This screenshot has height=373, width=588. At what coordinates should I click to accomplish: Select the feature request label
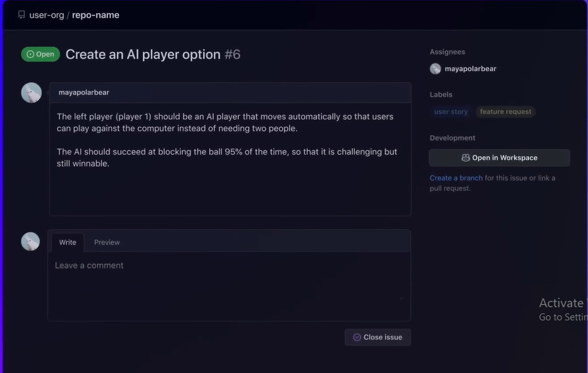(x=505, y=112)
